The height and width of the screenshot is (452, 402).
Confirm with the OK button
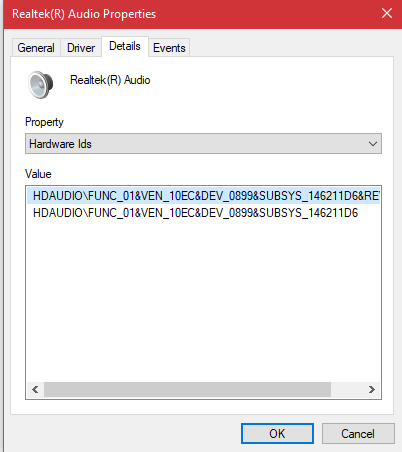(x=277, y=434)
